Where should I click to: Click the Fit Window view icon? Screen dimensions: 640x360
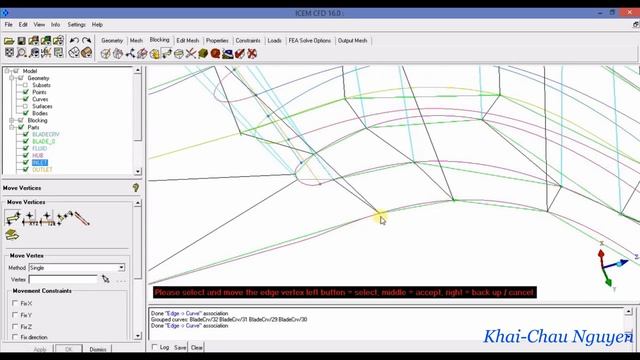pyautogui.click(x=9, y=53)
